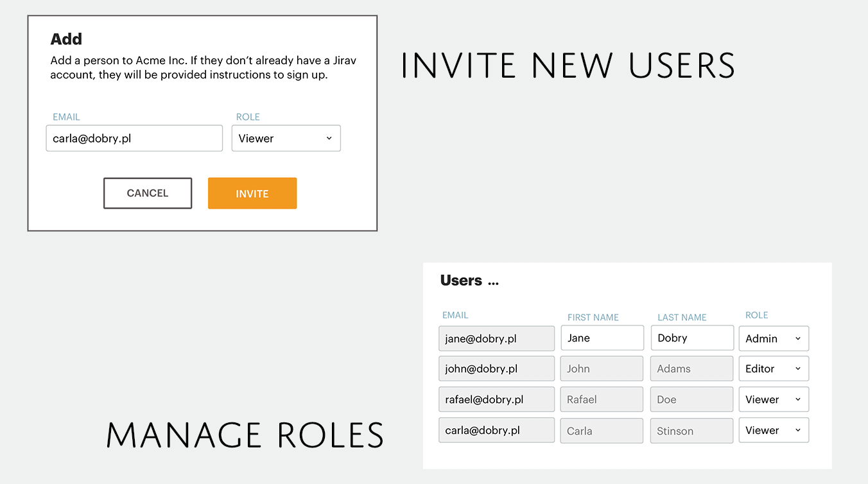Click the email field containing carla@dobry.pl in Add dialog
Image resolution: width=868 pixels, height=484 pixels.
click(134, 139)
